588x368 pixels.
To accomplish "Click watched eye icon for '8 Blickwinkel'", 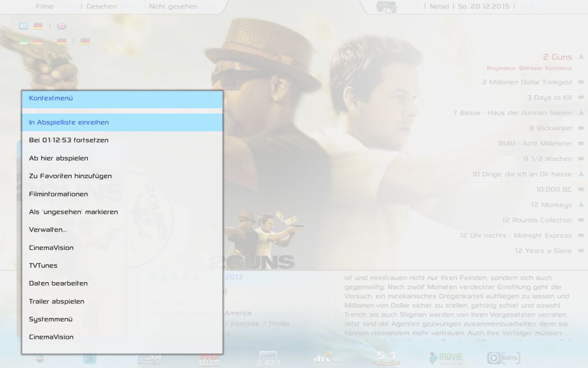I will [x=581, y=128].
